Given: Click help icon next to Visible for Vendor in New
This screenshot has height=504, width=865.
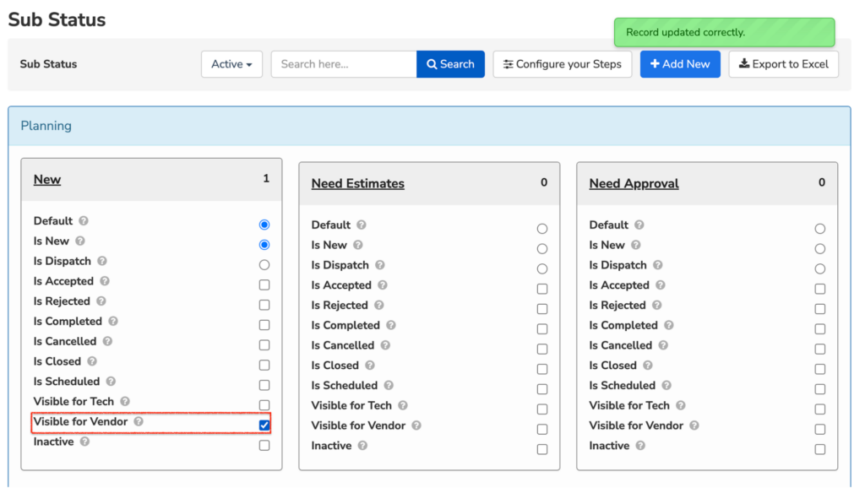Looking at the screenshot, I should [x=139, y=421].
